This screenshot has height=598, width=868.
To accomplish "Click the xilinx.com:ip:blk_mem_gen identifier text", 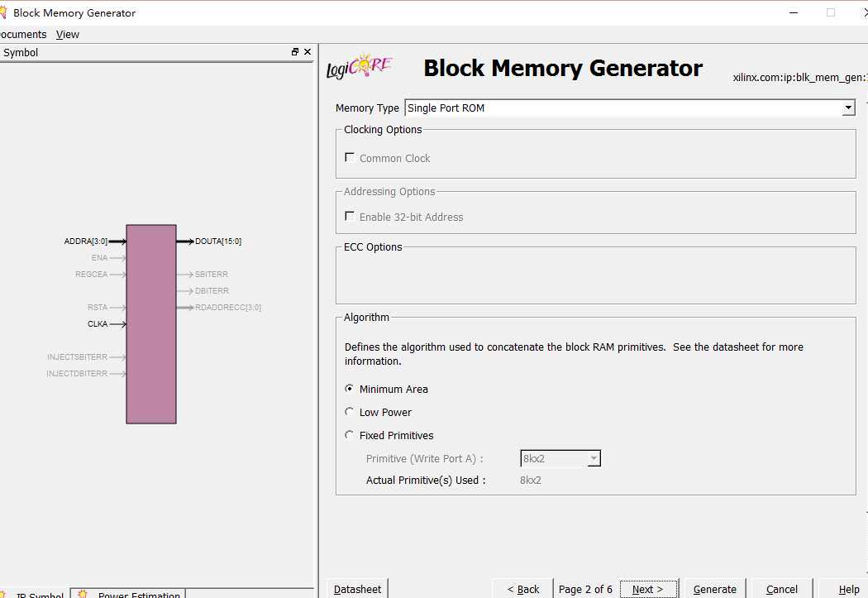I will point(799,78).
